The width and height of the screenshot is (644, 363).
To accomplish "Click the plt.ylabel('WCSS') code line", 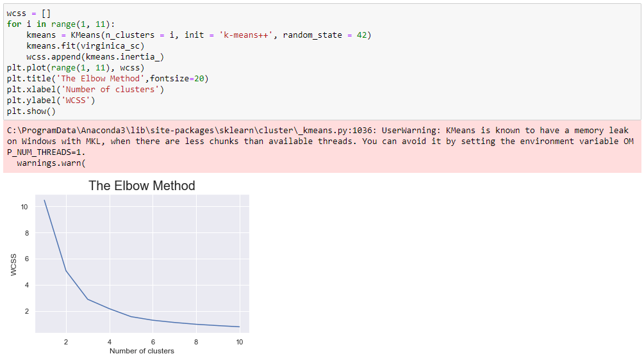I will point(51,101).
